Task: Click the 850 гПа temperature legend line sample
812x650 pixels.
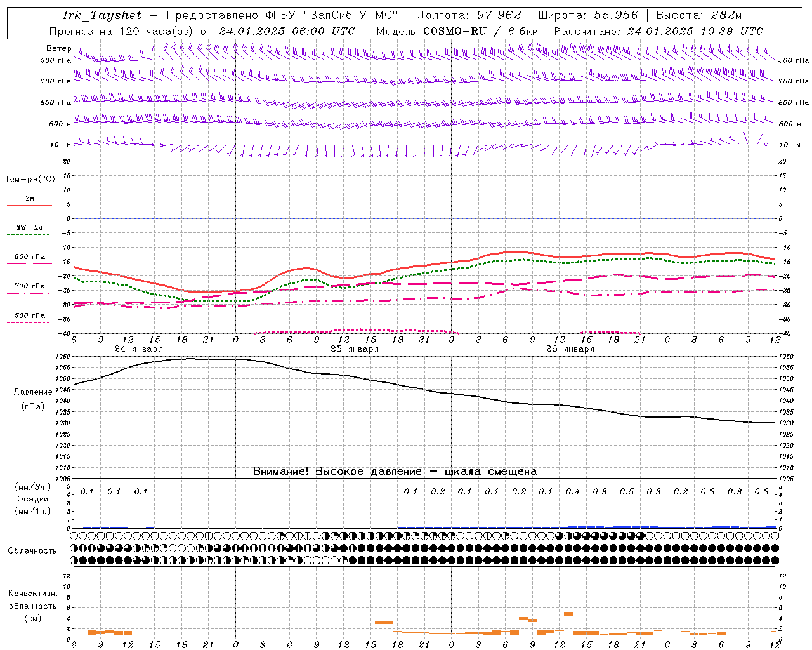Action: click(x=29, y=264)
